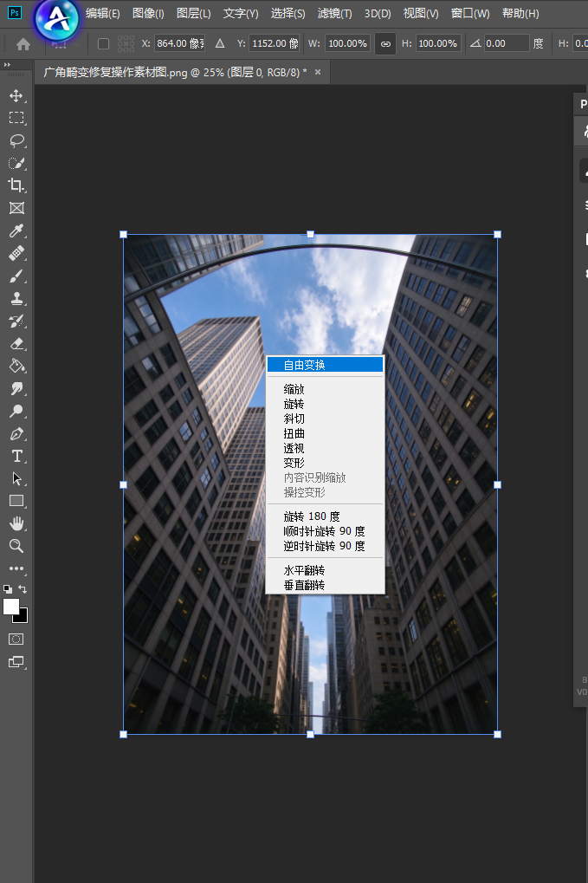Select the Paint Bucket tool

click(16, 366)
